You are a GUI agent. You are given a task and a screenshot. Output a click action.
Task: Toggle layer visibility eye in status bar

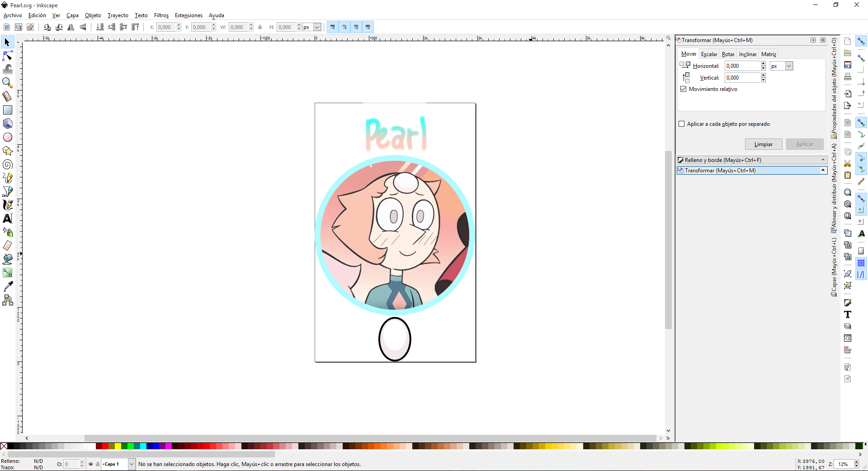click(x=90, y=464)
